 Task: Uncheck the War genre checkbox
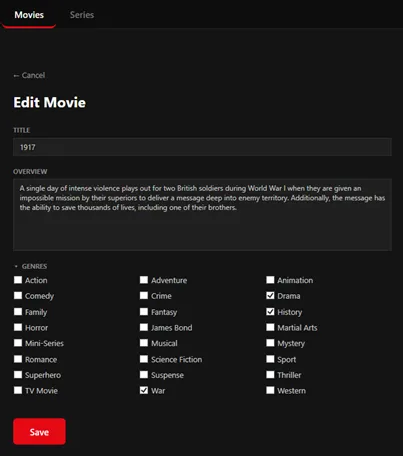click(144, 390)
